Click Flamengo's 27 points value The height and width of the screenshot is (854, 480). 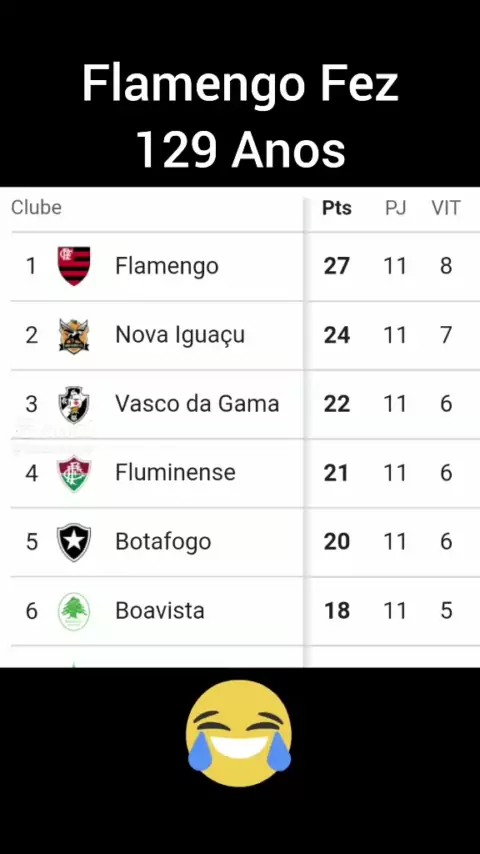click(x=337, y=266)
